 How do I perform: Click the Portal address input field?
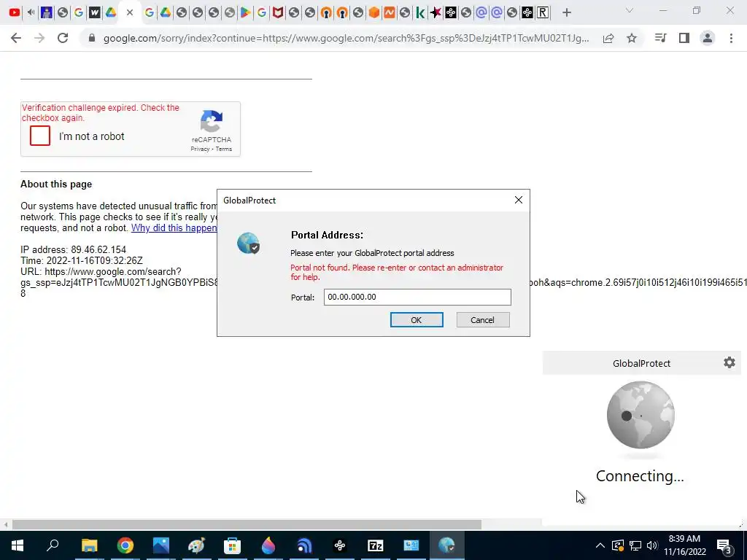[417, 297]
